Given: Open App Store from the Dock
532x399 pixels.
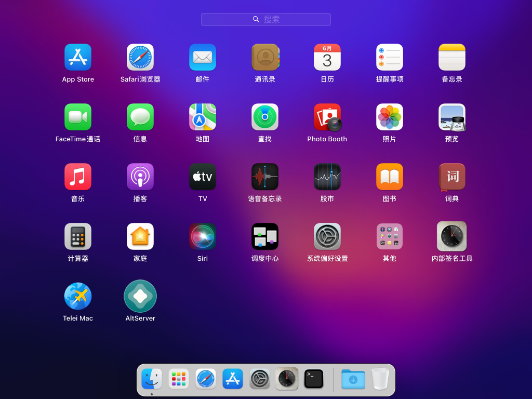Looking at the screenshot, I should click(x=233, y=379).
